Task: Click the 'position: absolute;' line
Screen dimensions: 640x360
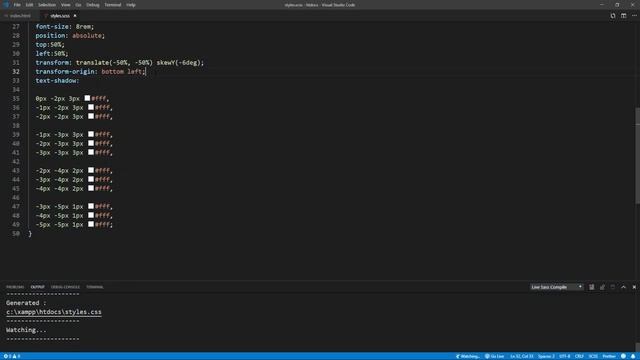Action: click(70, 36)
